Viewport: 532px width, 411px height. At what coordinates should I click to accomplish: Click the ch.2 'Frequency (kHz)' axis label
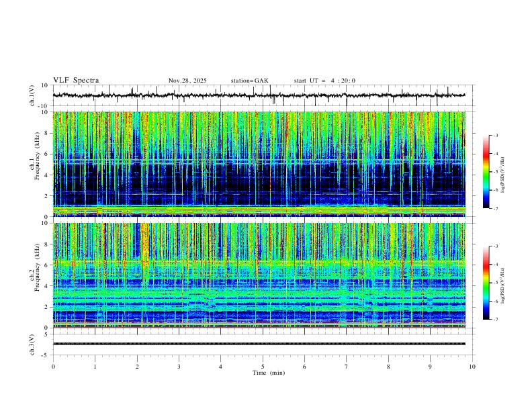pos(37,267)
